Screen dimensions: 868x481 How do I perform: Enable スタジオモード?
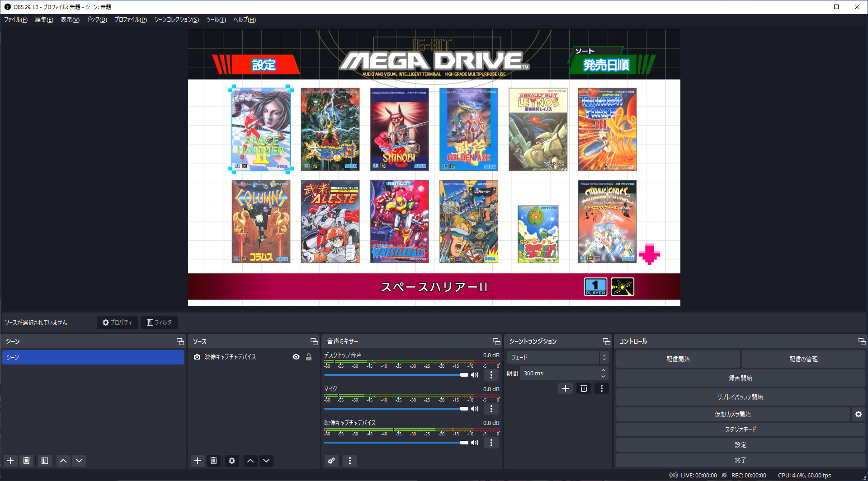click(x=740, y=430)
